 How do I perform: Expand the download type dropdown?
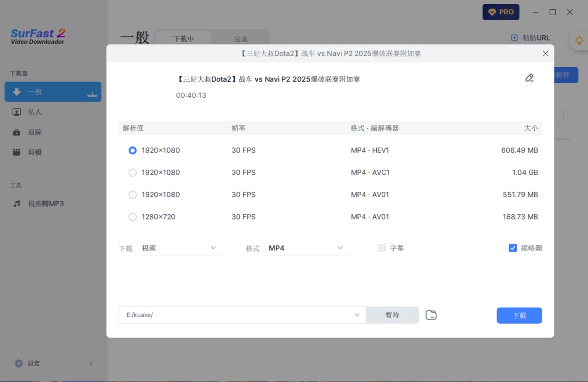tap(179, 248)
